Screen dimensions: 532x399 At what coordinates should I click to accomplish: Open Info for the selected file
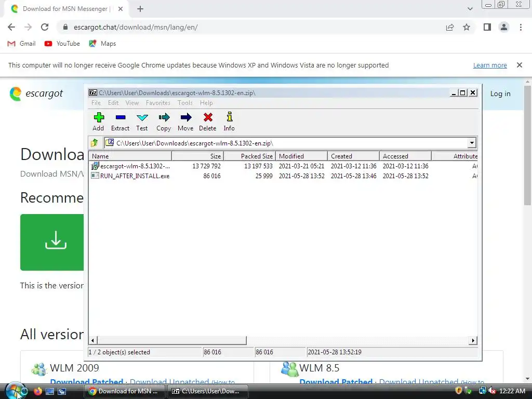[229, 122]
